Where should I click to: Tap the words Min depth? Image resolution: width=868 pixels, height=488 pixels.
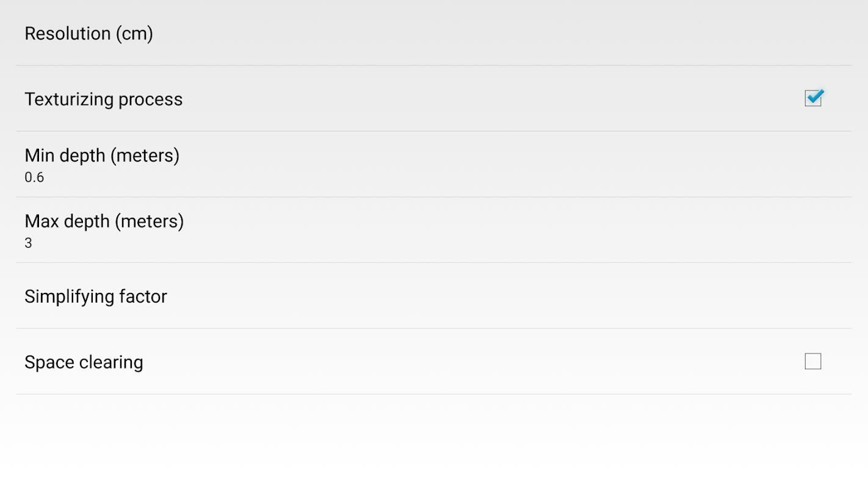[65, 156]
